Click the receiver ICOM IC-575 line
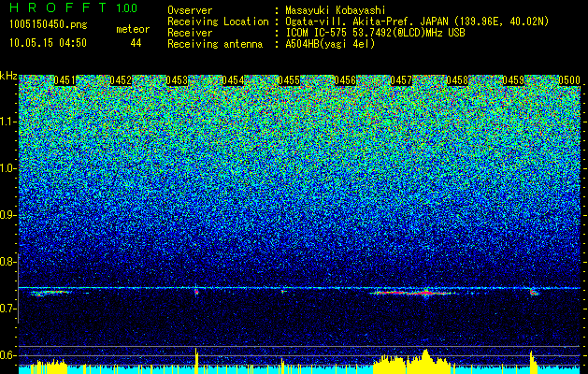Screen dimensions: 588x374 (x=375, y=33)
